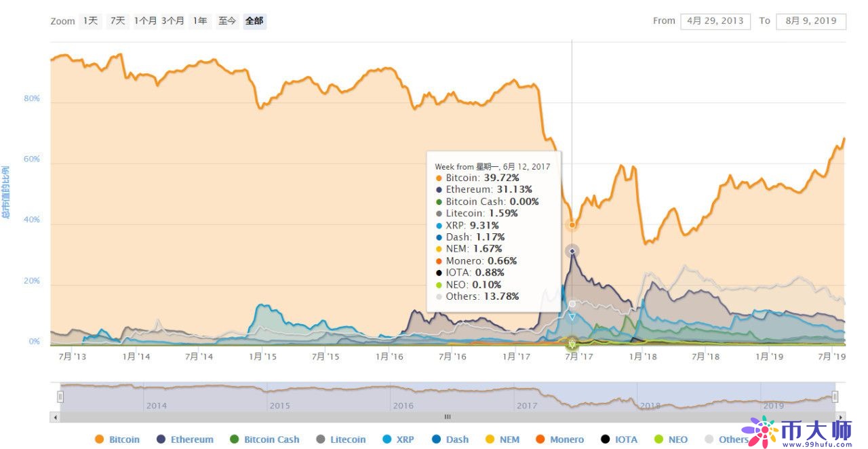This screenshot has width=868, height=449.
Task: Click the 至今 zoom button
Action: 226,21
